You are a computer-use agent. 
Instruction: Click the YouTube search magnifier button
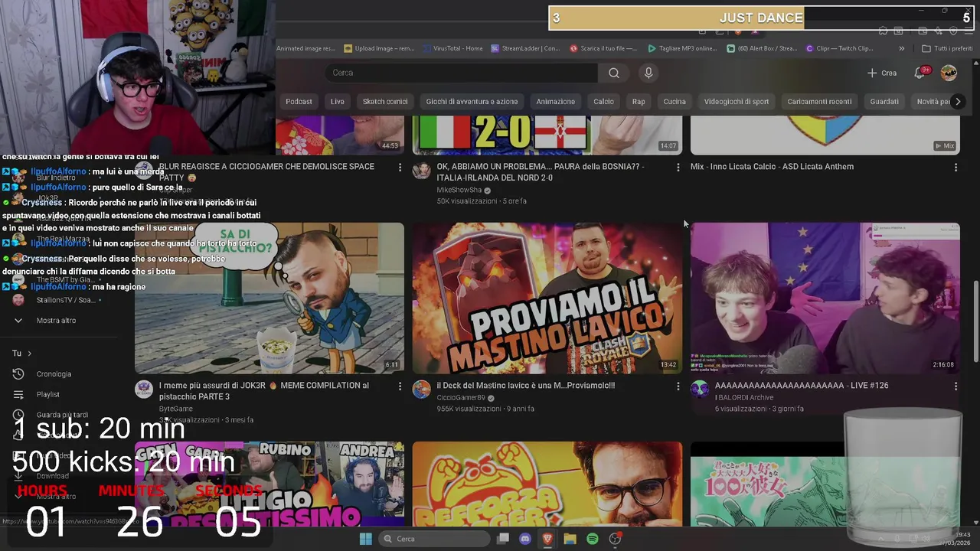[614, 73]
